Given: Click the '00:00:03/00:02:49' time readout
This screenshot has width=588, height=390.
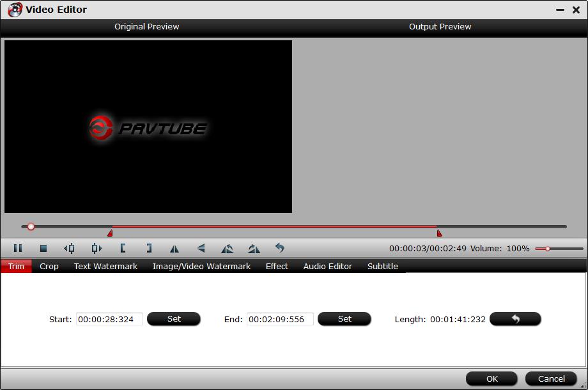Looking at the screenshot, I should pos(428,248).
